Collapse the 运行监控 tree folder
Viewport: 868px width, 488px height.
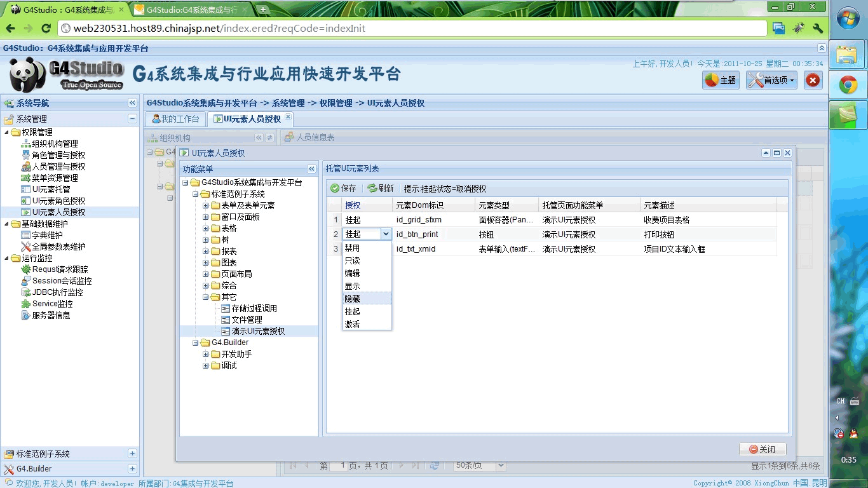tap(6, 258)
